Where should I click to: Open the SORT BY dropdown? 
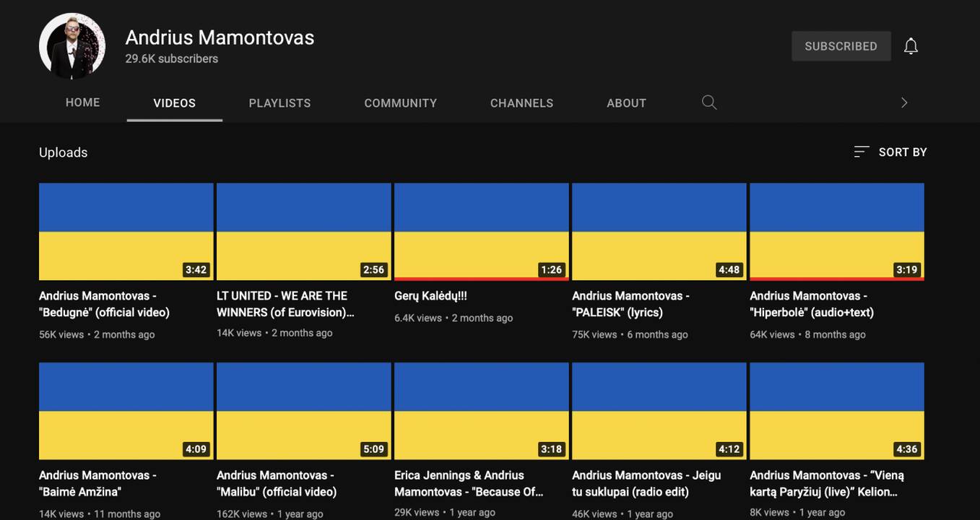[x=890, y=152]
